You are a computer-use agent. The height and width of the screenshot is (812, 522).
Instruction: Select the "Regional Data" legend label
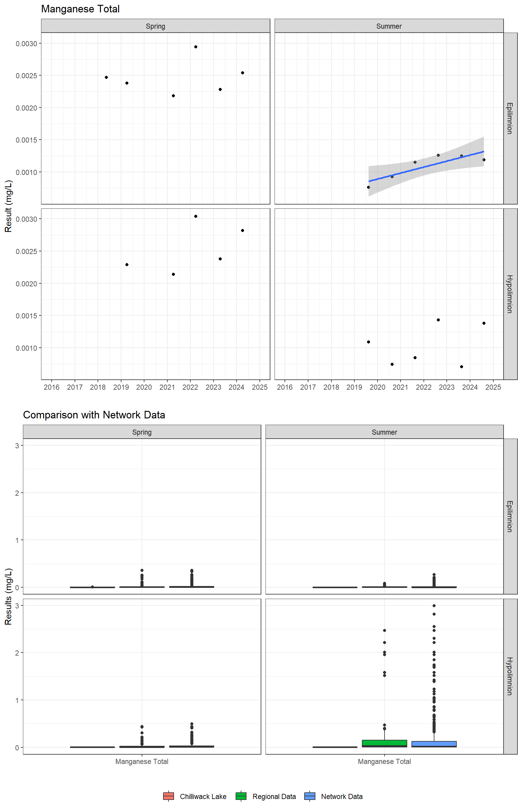[274, 796]
